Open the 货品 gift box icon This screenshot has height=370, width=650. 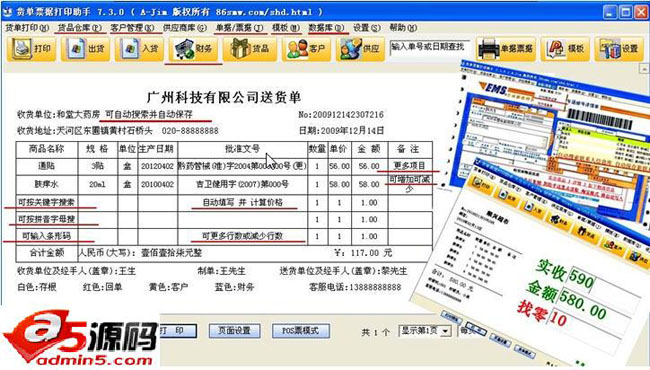250,49
